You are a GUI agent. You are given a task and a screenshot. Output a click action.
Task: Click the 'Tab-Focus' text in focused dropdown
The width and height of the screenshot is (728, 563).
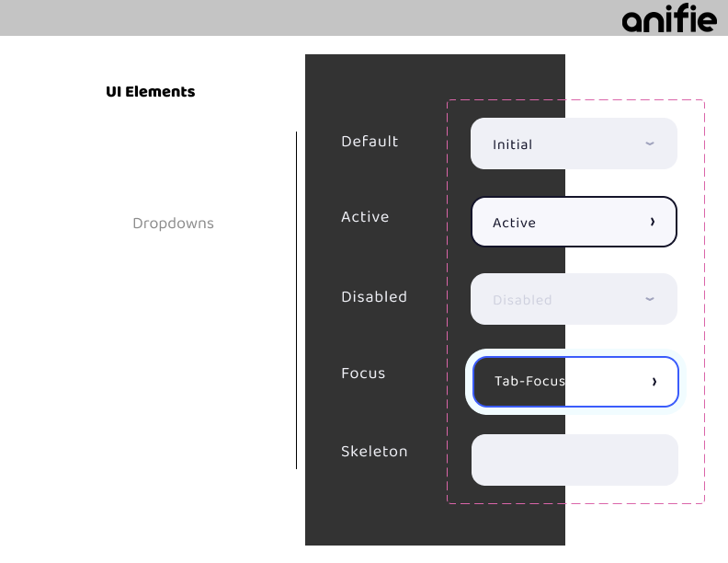coord(529,381)
